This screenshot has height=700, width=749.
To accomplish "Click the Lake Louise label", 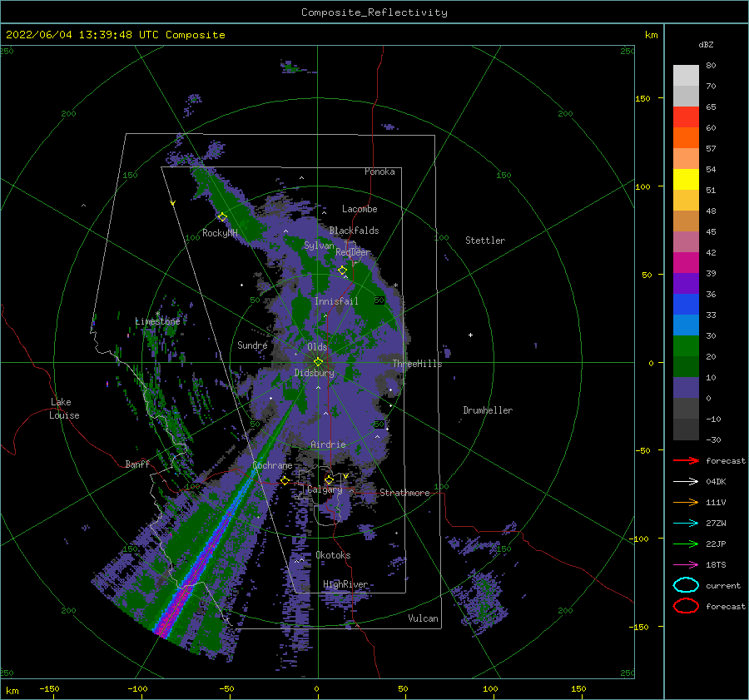I will coord(64,409).
